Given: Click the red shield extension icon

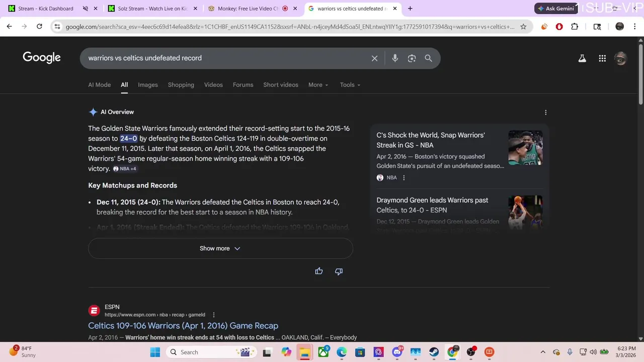Looking at the screenshot, I should click(559, 27).
